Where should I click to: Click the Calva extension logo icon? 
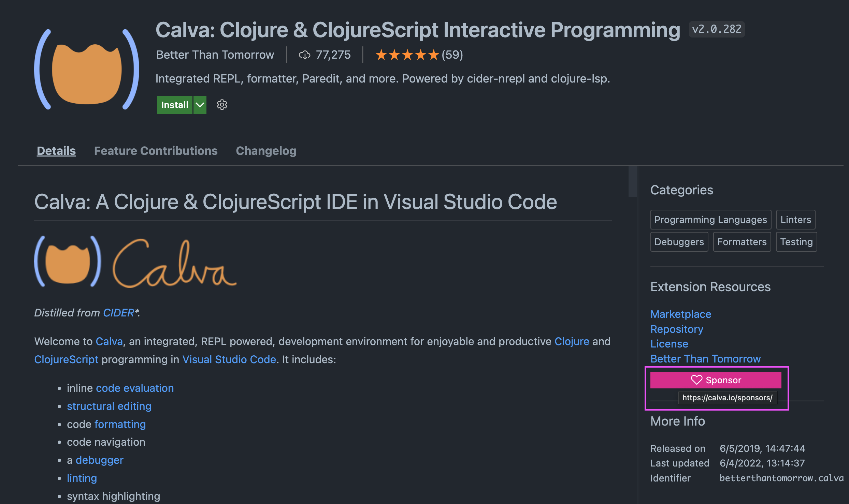(x=87, y=70)
